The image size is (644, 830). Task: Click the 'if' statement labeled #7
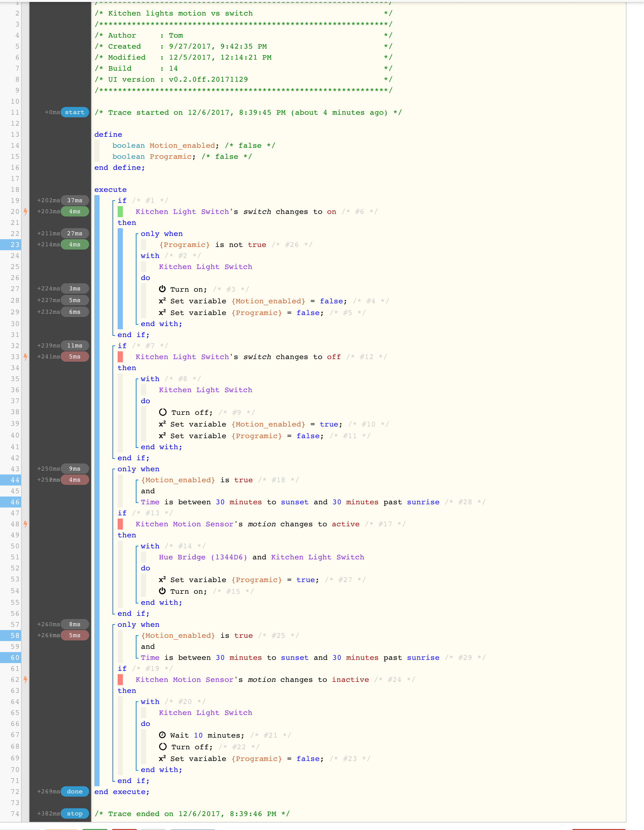pos(122,345)
